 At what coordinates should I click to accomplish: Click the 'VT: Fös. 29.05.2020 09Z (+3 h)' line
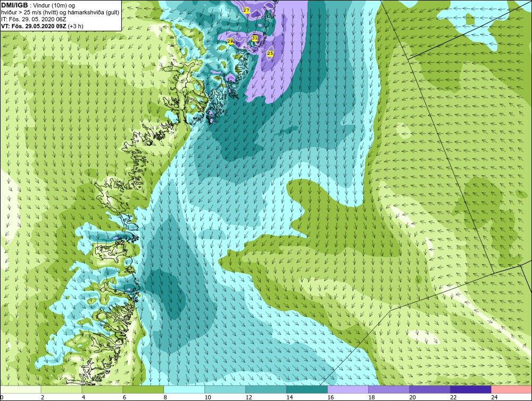tap(42, 26)
